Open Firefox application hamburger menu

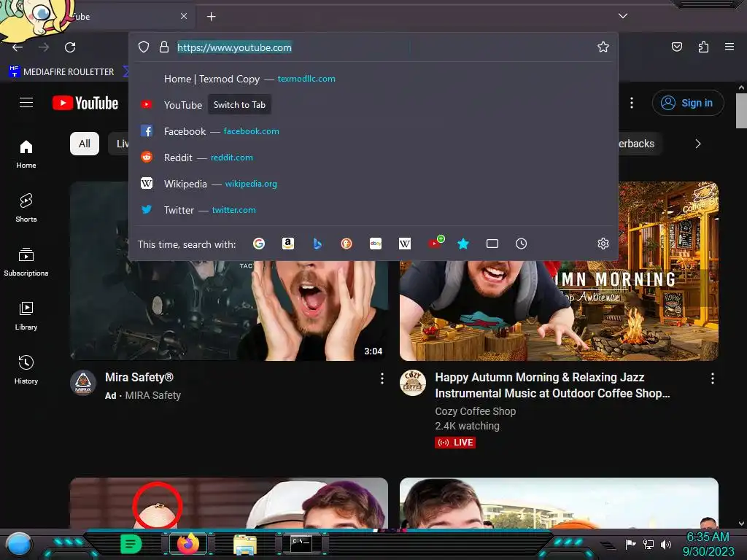[729, 47]
